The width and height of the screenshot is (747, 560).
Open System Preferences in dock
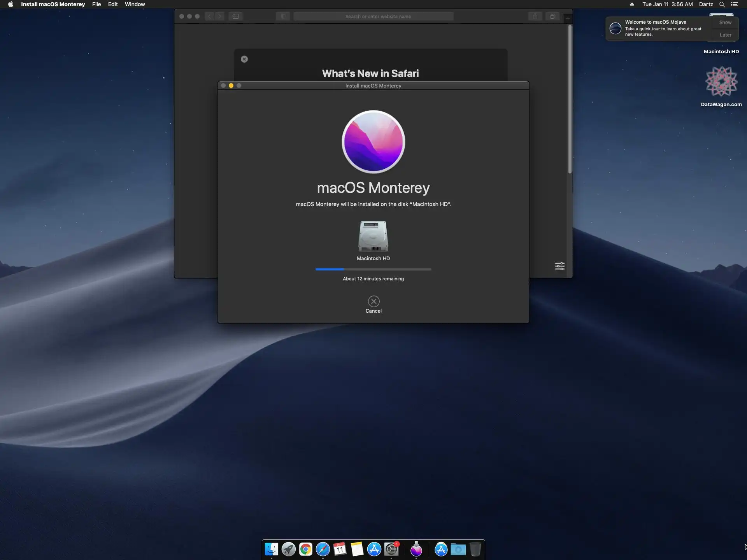pyautogui.click(x=391, y=549)
